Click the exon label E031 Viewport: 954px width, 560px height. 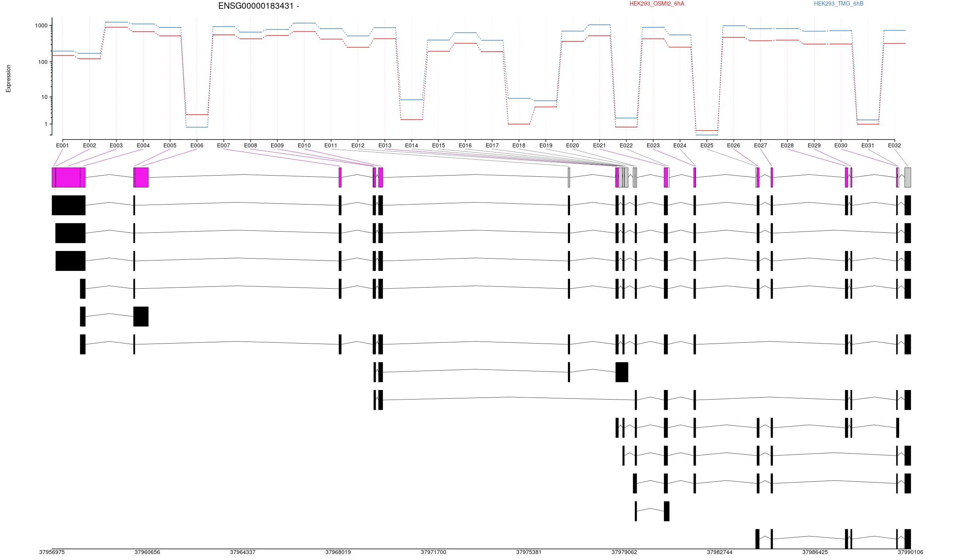point(868,145)
